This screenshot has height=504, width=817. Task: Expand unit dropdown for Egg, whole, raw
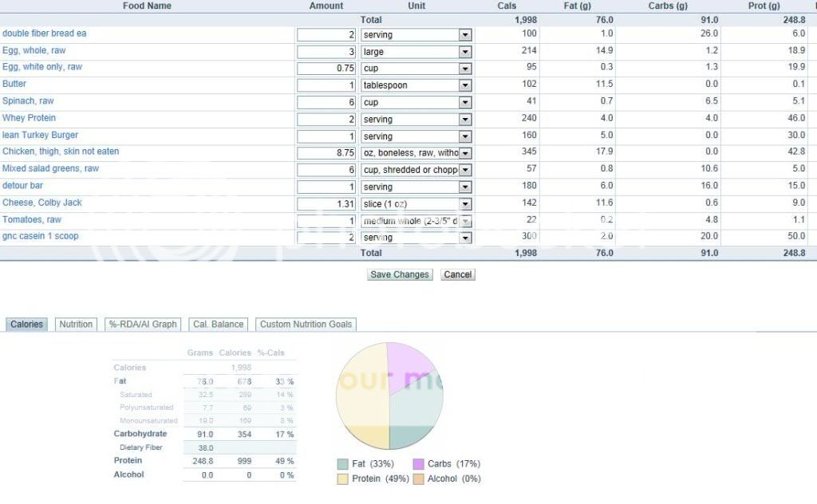point(464,52)
